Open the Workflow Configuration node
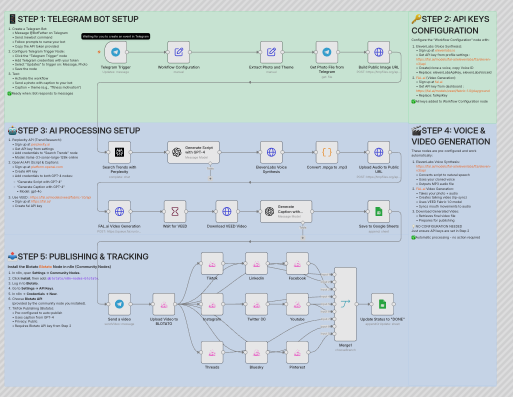513x397 pixels. coord(179,52)
